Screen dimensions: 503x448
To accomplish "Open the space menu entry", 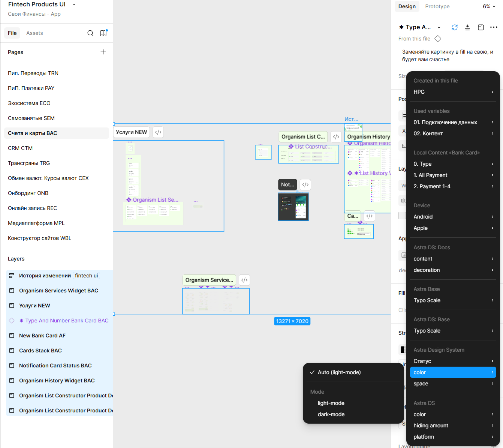I will (453, 384).
